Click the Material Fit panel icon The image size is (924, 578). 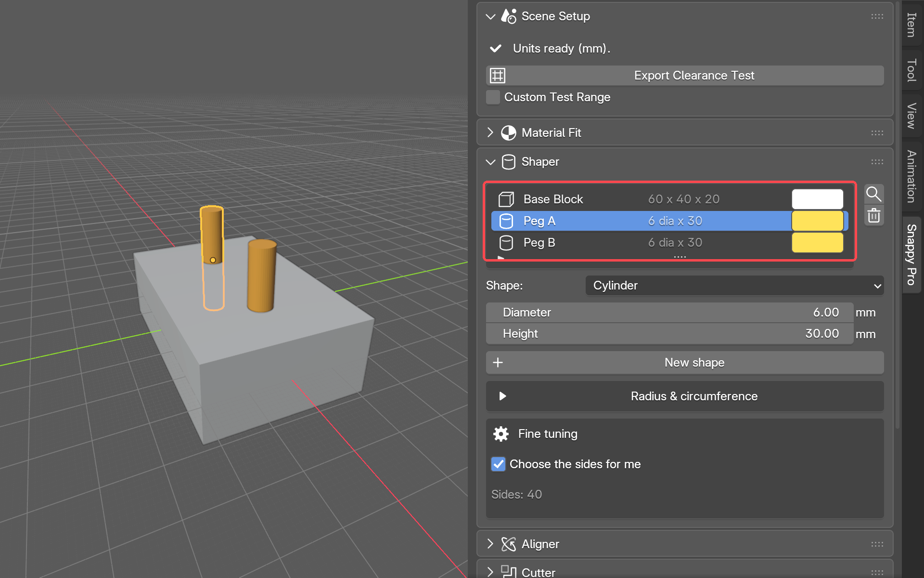pyautogui.click(x=509, y=133)
